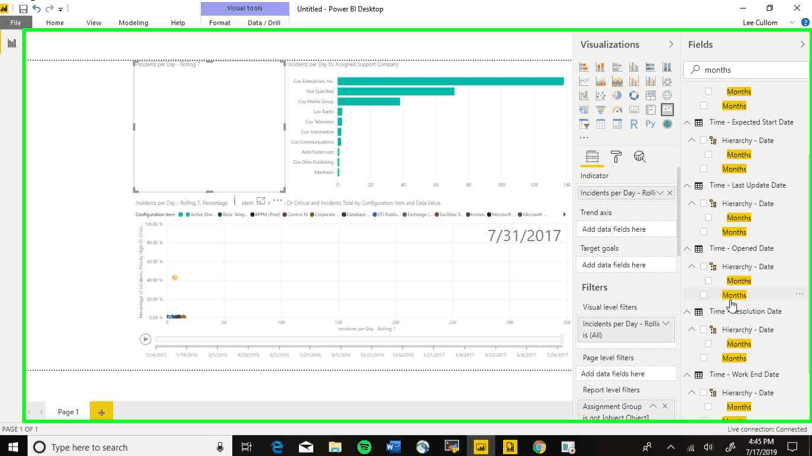Viewport: 812px width, 456px height.
Task: Click the Report view icon in left sidebar
Action: (11, 43)
